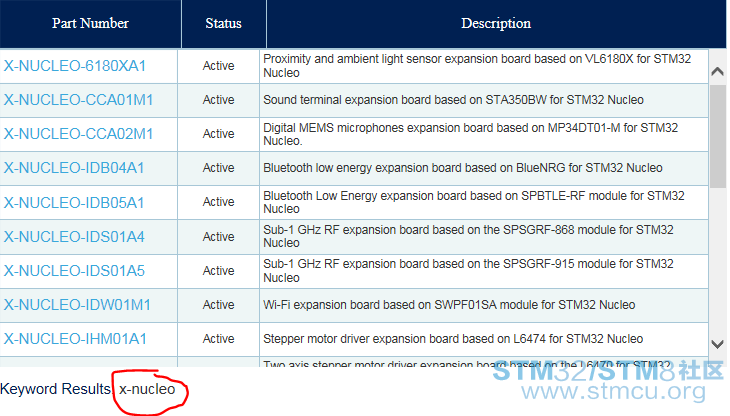The width and height of the screenshot is (730, 416).
Task: Select Active status of X-NUCLEO-IDS01A5 row
Action: (x=218, y=271)
